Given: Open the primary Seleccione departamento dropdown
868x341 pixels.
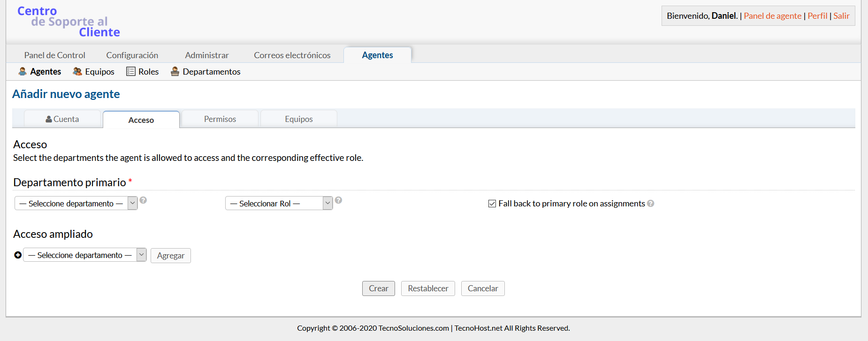Looking at the screenshot, I should [76, 203].
